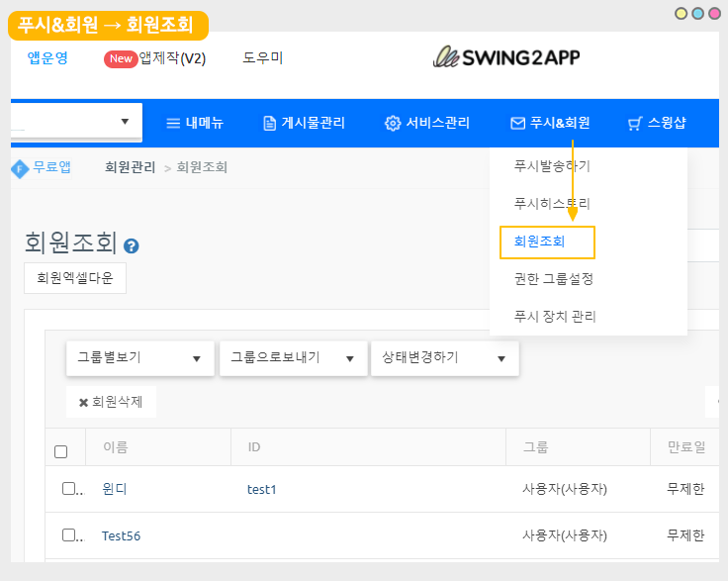This screenshot has height=581, width=728.
Task: Choose 푸시발송하기 in the menu
Action: pyautogui.click(x=552, y=166)
